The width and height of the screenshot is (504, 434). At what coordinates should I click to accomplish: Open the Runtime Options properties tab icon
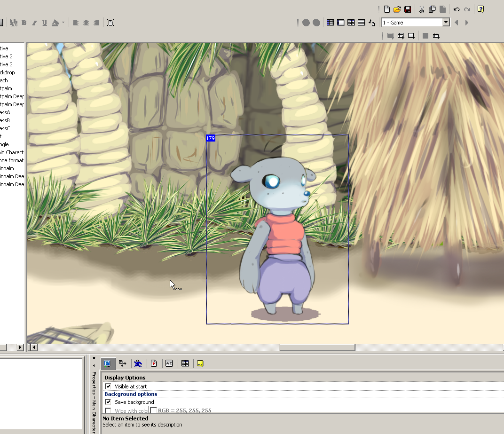(154, 363)
